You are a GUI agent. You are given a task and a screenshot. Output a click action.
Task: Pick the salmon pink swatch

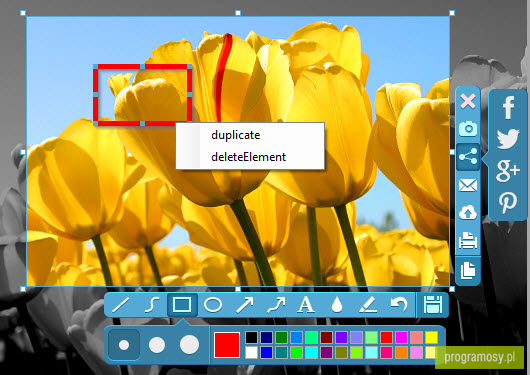coord(416,337)
